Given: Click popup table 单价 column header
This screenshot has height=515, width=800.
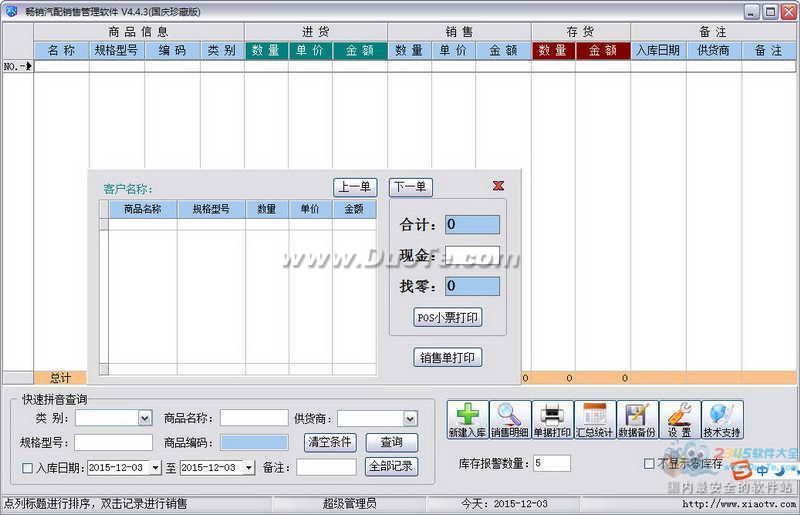Looking at the screenshot, I should 310,209.
